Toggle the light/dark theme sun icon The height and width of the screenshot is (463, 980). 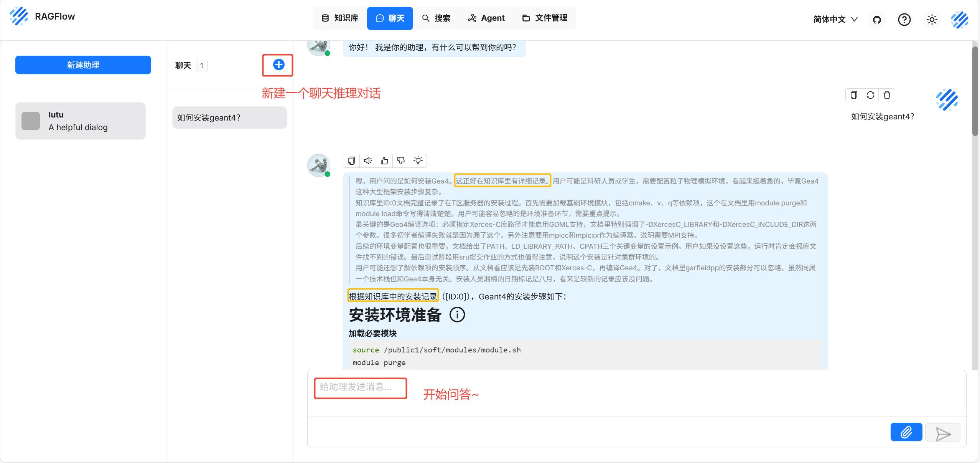[x=932, y=20]
